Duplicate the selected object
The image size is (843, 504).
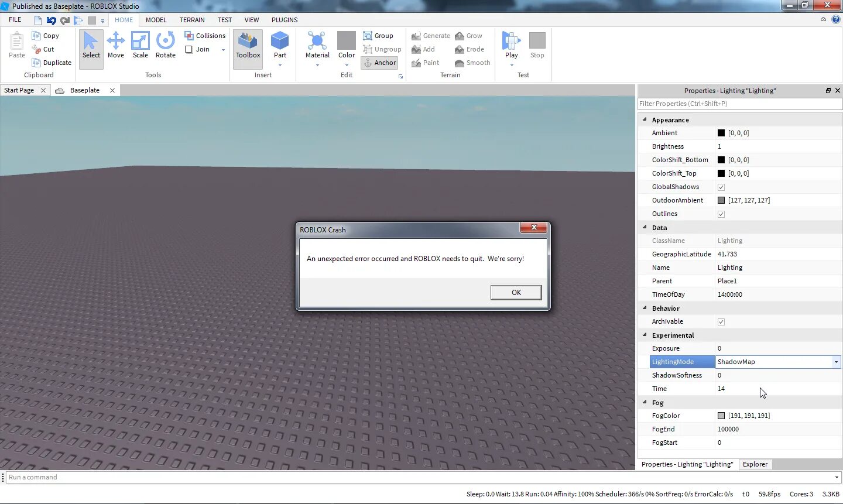tap(52, 63)
